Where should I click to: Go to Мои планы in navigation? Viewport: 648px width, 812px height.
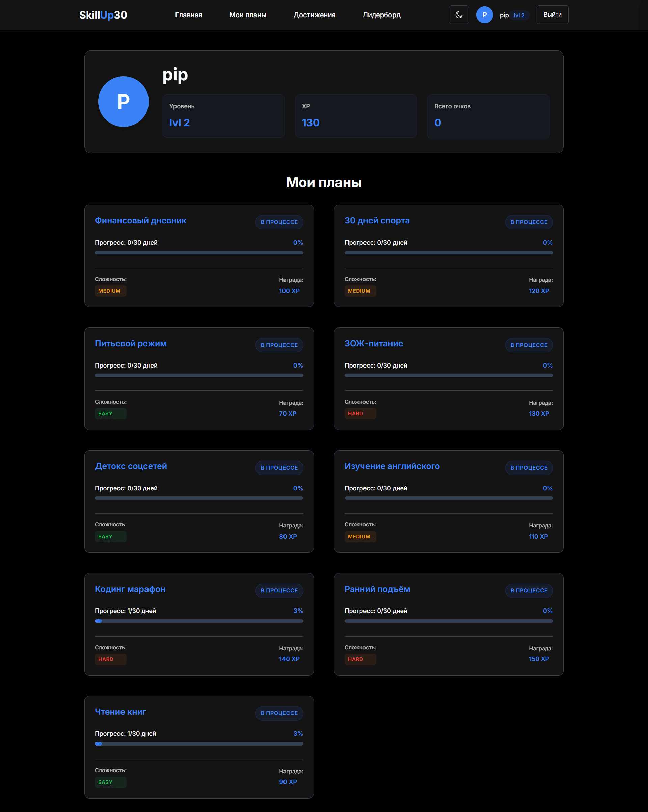point(247,15)
